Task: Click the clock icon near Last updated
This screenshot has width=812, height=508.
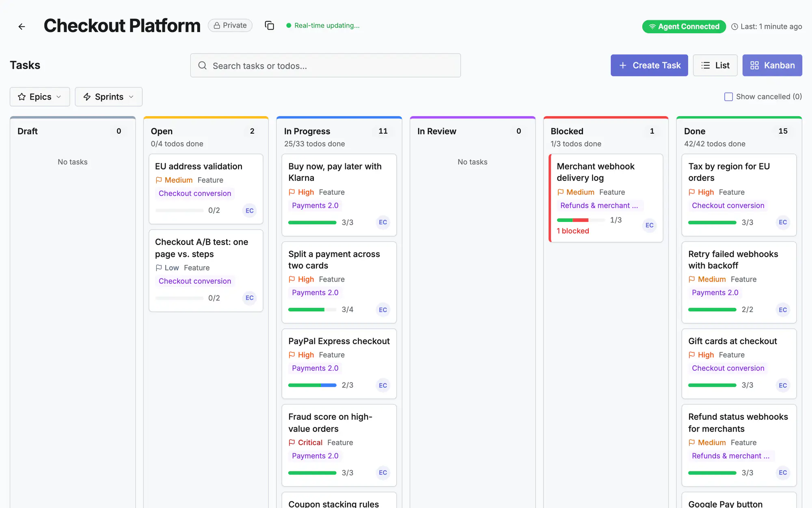Action: click(x=734, y=27)
